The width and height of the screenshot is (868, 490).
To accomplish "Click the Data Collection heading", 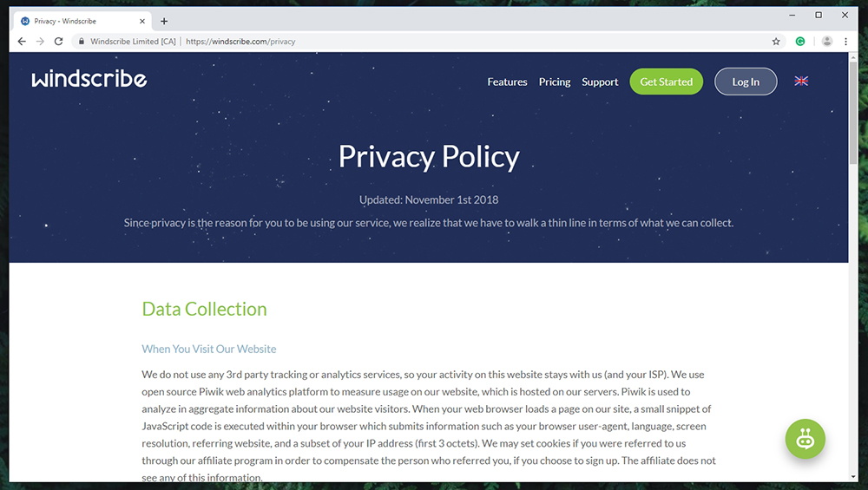I will click(204, 309).
